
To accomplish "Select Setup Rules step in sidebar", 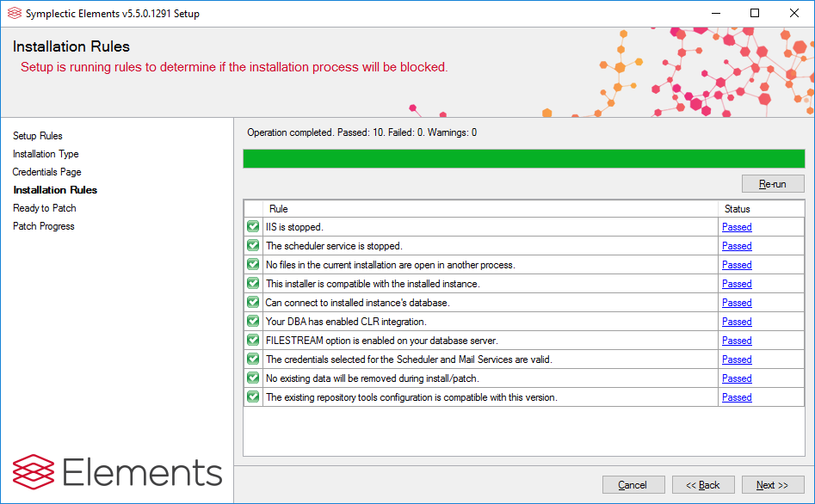I will click(x=38, y=136).
